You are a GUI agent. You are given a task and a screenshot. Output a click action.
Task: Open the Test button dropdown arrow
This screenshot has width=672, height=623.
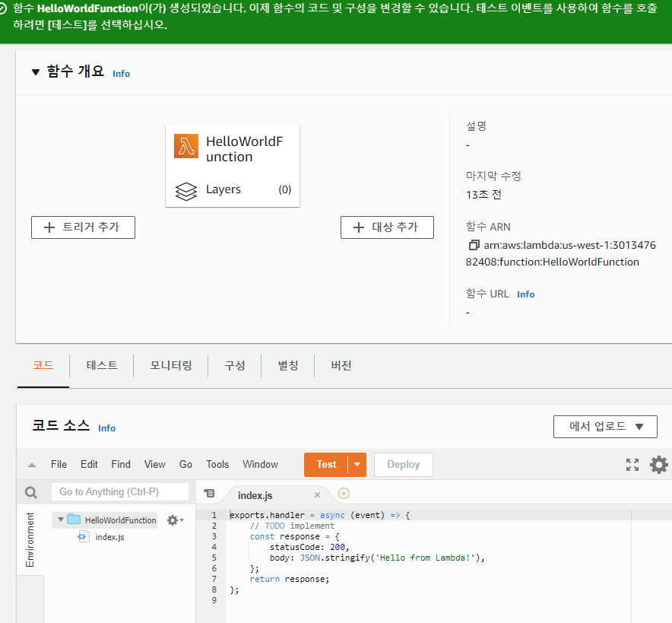click(357, 464)
